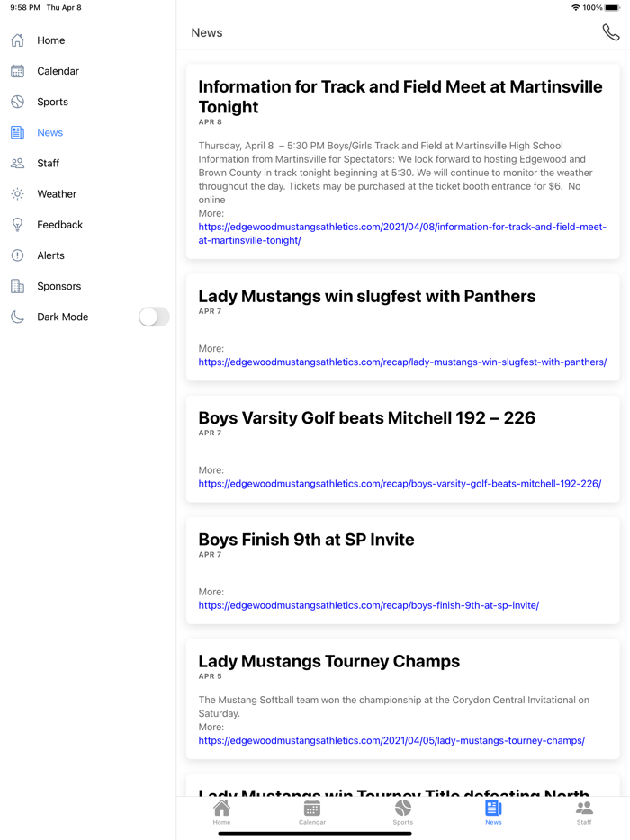The height and width of the screenshot is (840, 630).
Task: Click the Feedback lightbulb icon in sidebar
Action: pyautogui.click(x=18, y=225)
